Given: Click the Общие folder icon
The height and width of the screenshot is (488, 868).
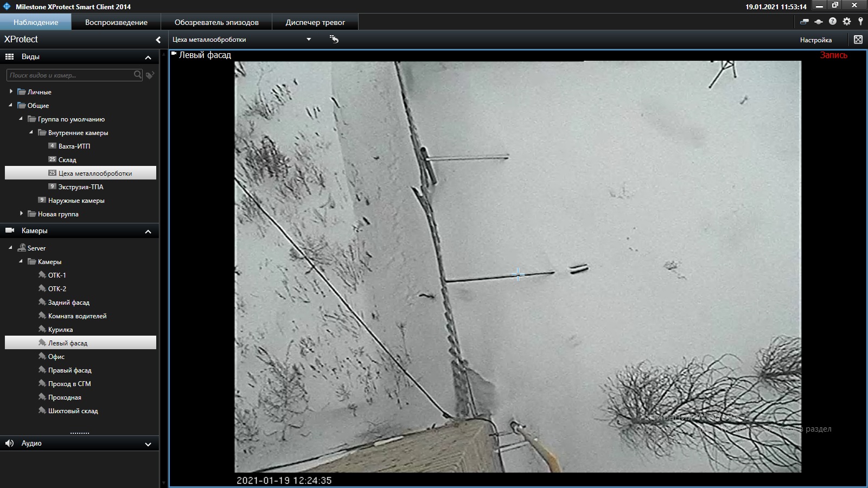Looking at the screenshot, I should coord(22,105).
